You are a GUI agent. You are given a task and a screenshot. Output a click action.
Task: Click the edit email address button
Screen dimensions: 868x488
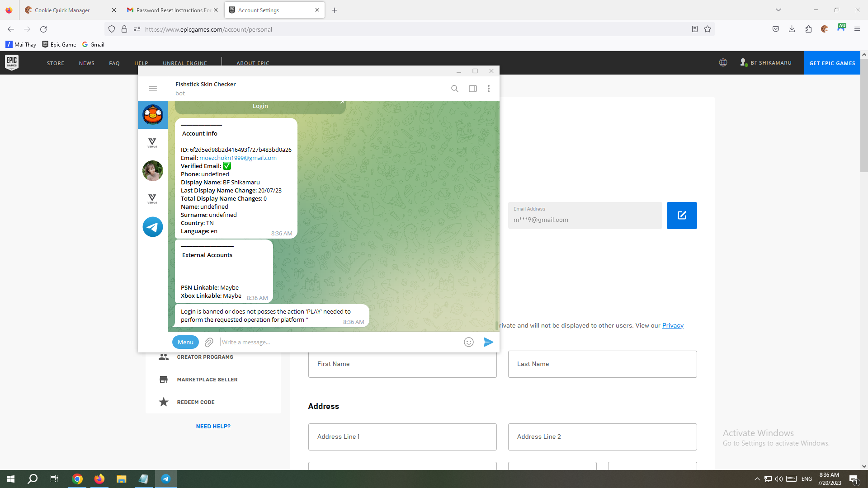tap(682, 216)
